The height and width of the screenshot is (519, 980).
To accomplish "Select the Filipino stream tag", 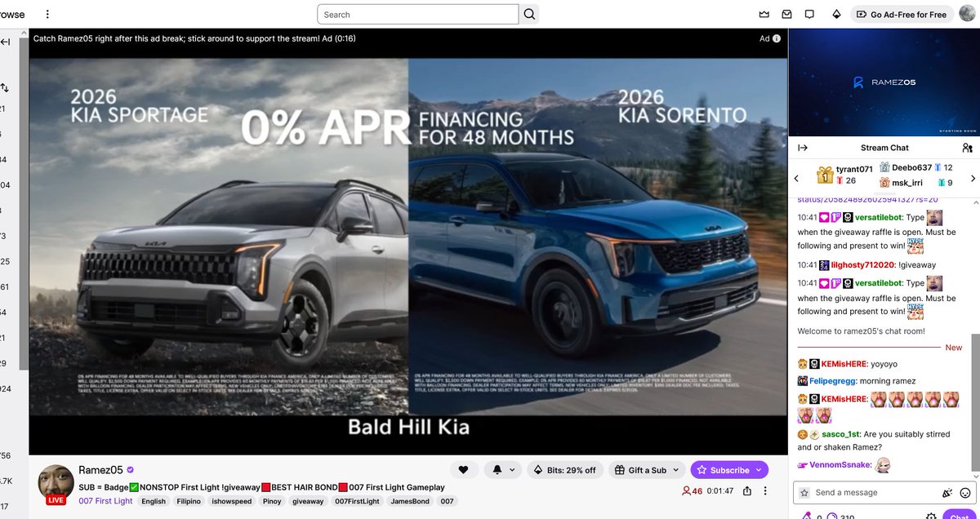I will tap(189, 501).
